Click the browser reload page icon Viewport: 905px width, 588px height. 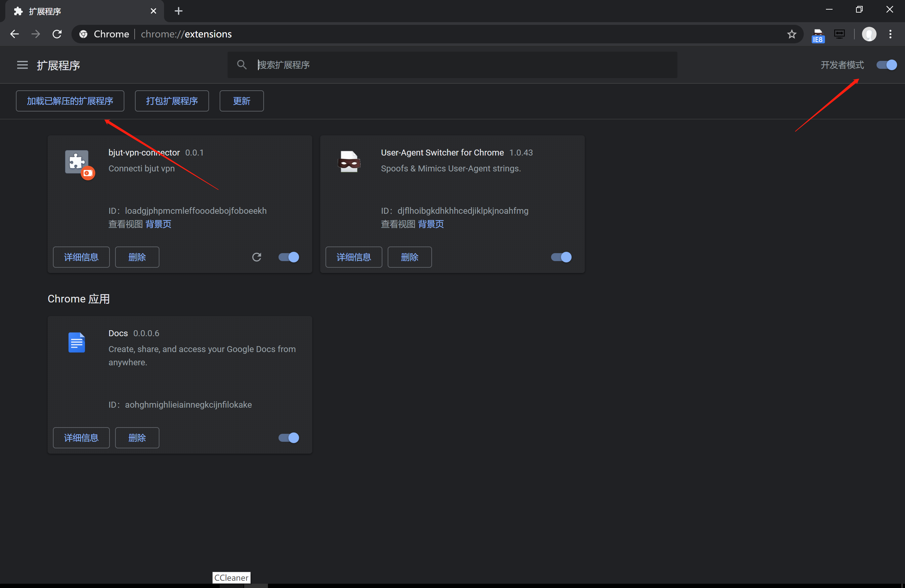click(57, 34)
